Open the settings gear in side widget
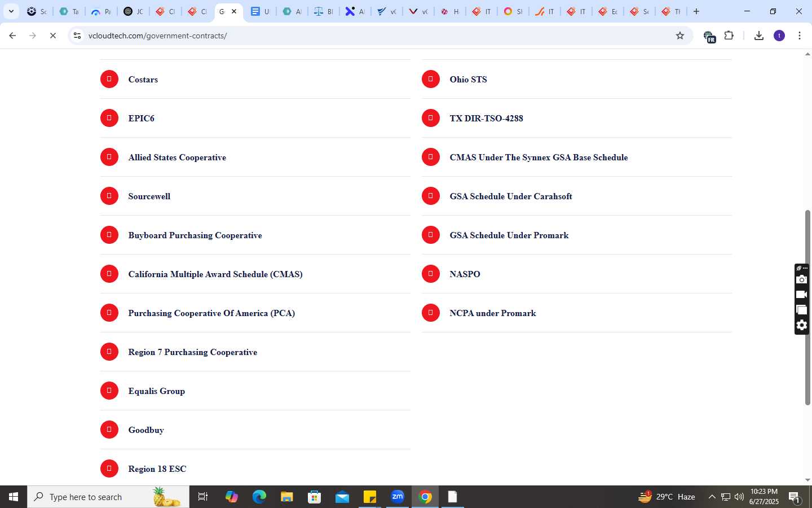The image size is (812, 508). point(801,325)
